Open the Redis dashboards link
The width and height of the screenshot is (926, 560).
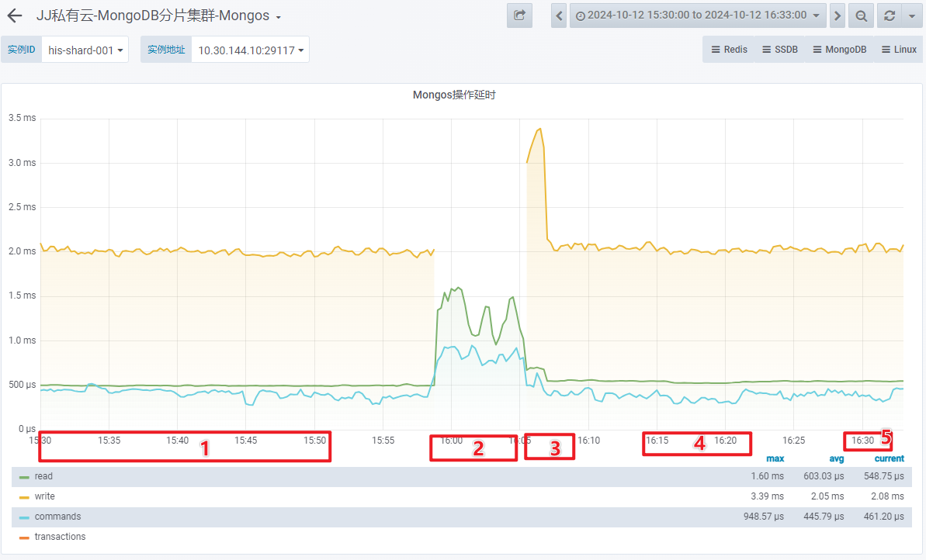pyautogui.click(x=729, y=50)
